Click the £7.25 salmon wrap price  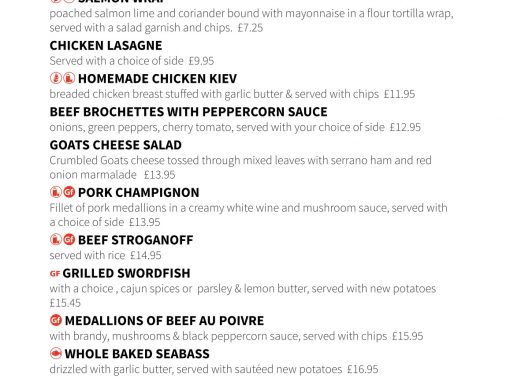(x=250, y=28)
